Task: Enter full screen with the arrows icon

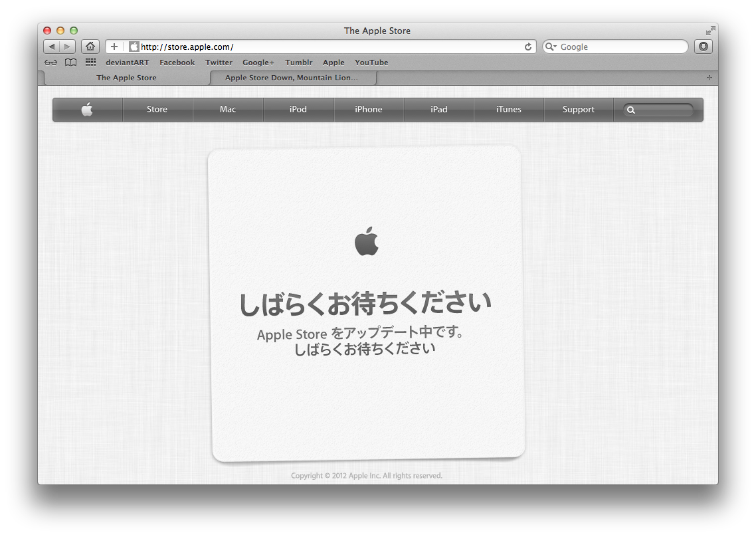Action: [x=710, y=31]
